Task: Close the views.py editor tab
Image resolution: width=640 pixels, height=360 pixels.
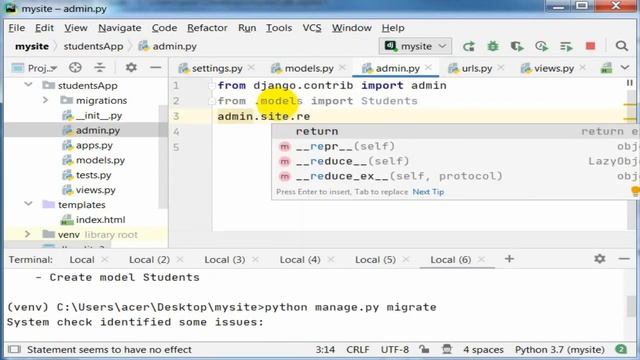Action: tap(582, 68)
